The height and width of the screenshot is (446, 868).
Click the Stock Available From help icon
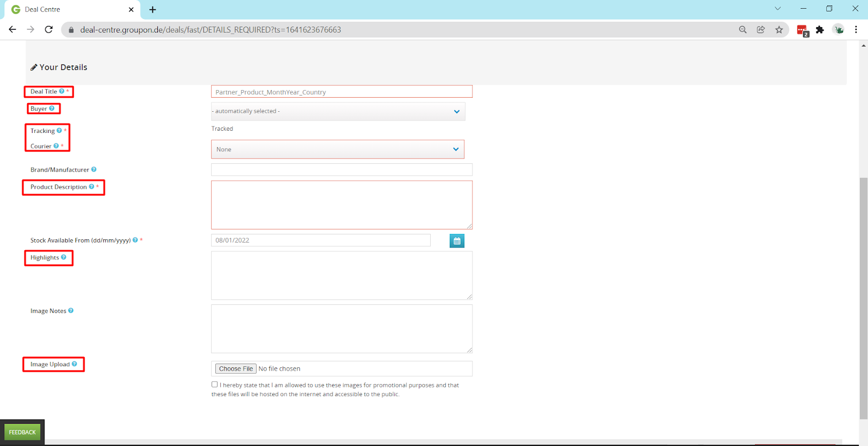[135, 240]
